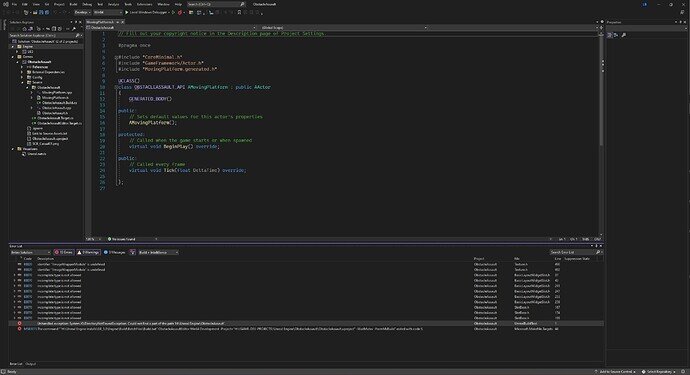Click the red error icon of MSB3073 row
The image size is (690, 375).
pyautogui.click(x=19, y=328)
